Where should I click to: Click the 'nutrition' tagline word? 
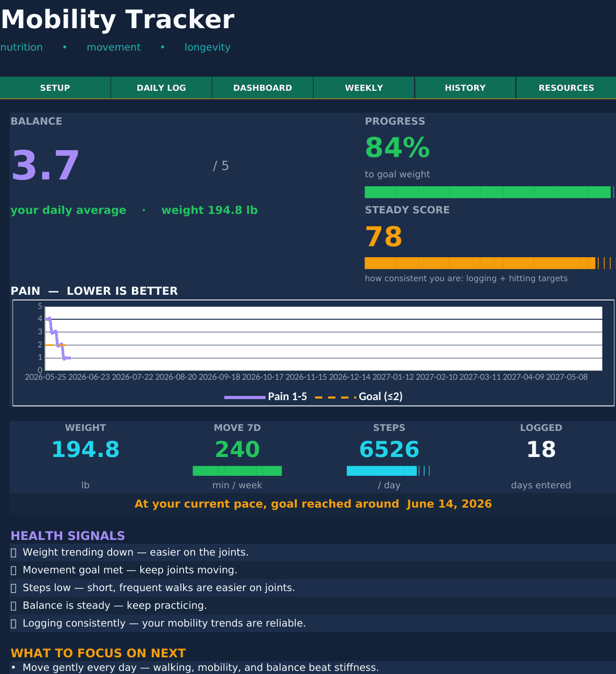[21, 47]
